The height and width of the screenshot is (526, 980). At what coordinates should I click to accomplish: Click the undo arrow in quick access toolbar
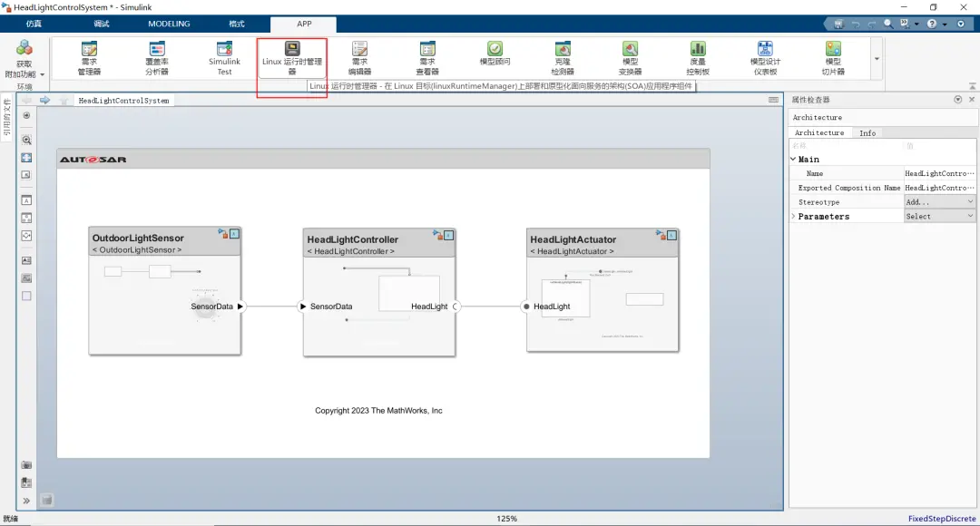[856, 24]
